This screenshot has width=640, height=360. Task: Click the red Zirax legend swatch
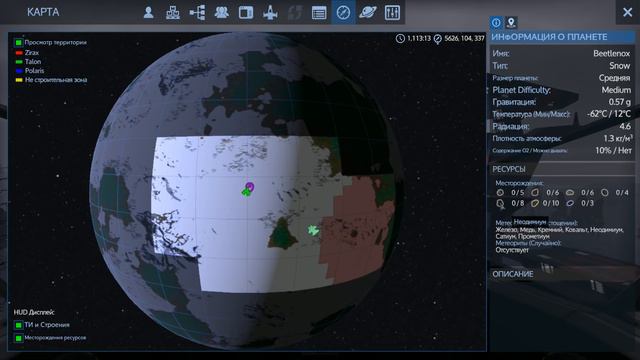point(19,53)
